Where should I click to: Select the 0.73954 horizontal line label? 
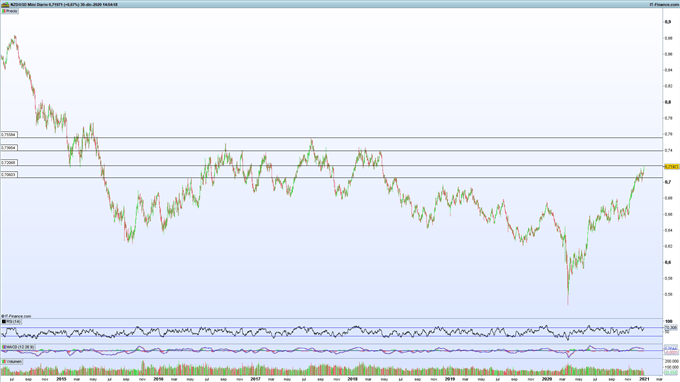coord(9,148)
